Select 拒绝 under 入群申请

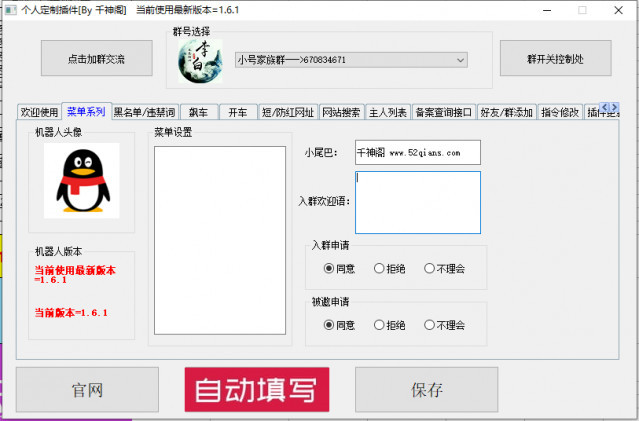(x=390, y=269)
